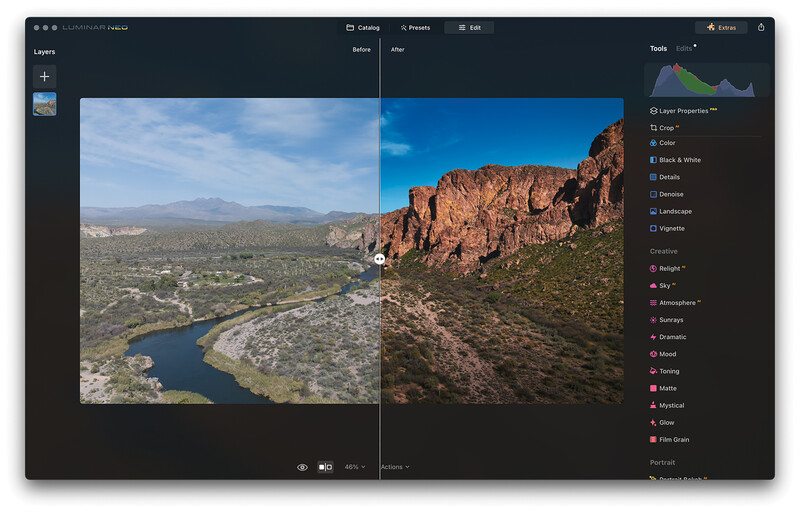Click the before/after split slider handle

(379, 259)
